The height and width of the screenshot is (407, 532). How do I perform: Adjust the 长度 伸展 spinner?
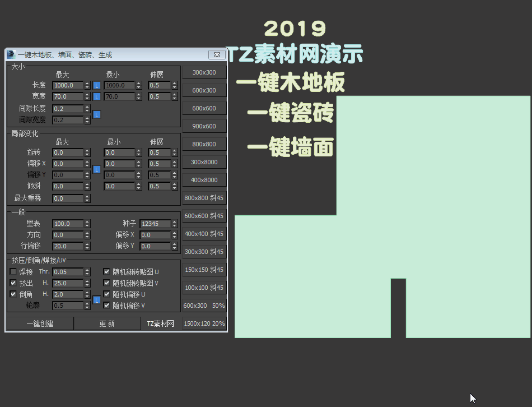tap(174, 85)
